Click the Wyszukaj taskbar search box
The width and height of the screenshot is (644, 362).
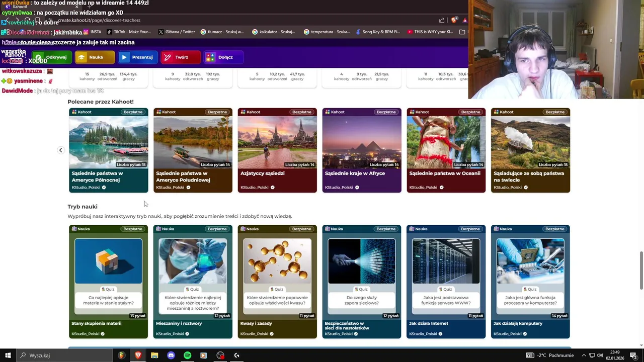pyautogui.click(x=64, y=355)
